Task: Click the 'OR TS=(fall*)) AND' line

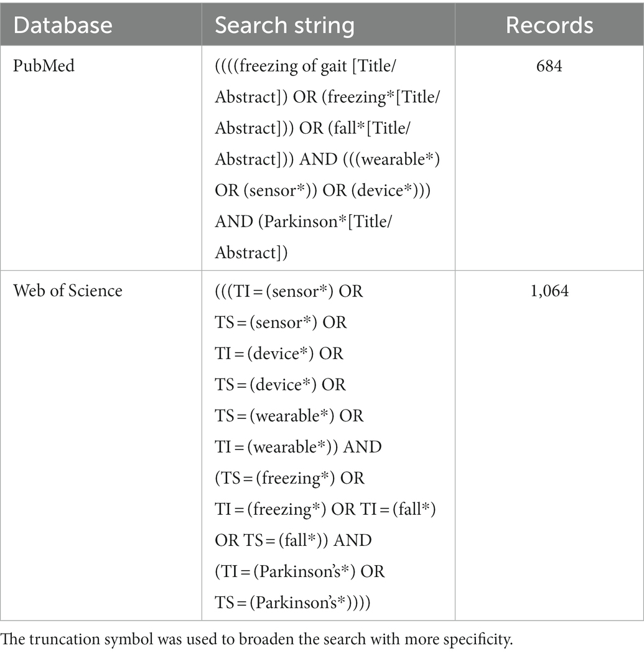Action: 293,540
